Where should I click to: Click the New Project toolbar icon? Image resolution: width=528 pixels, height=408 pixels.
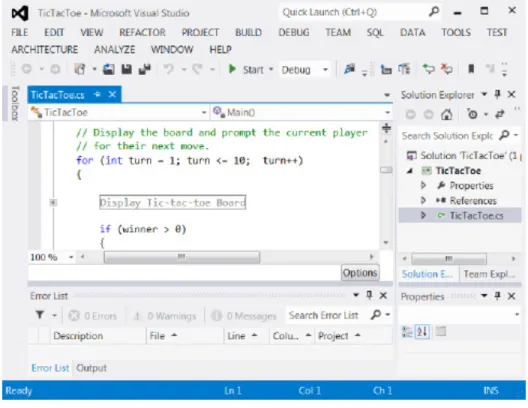point(80,69)
